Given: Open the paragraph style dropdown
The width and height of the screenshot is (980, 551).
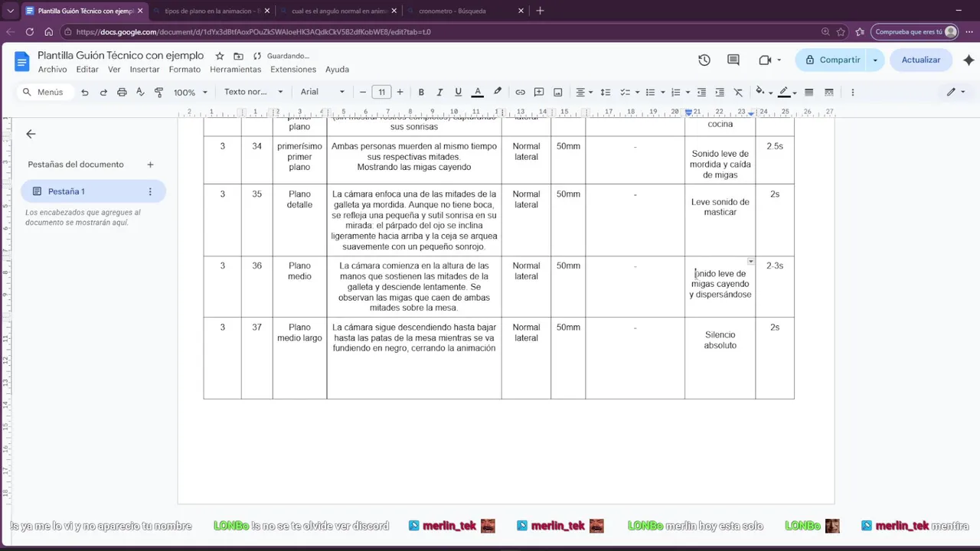Looking at the screenshot, I should [x=253, y=92].
